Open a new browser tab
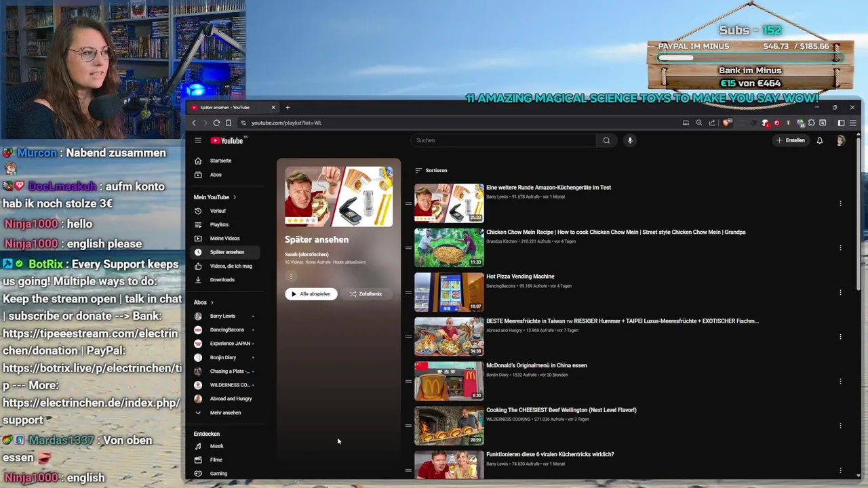Image resolution: width=868 pixels, height=488 pixels. pos(288,107)
